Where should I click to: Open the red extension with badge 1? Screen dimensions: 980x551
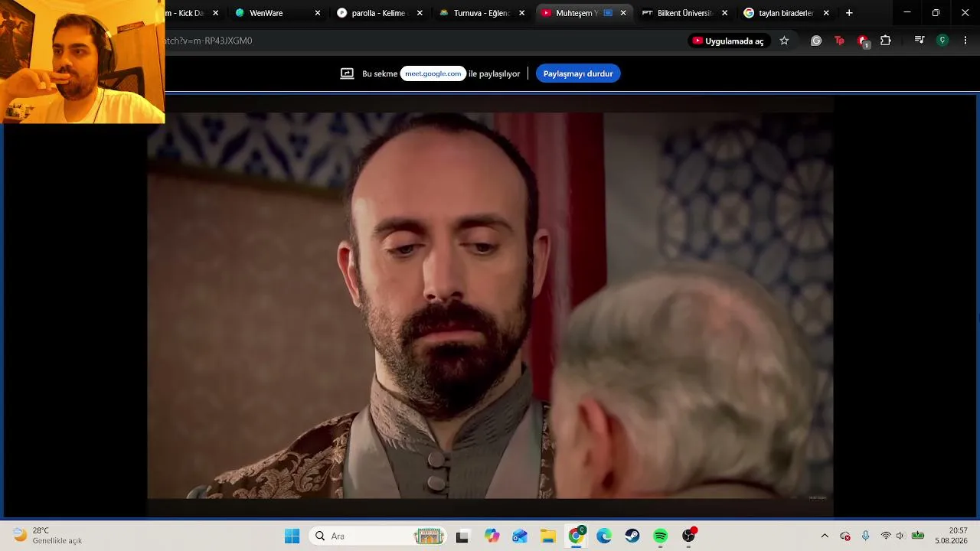click(863, 41)
